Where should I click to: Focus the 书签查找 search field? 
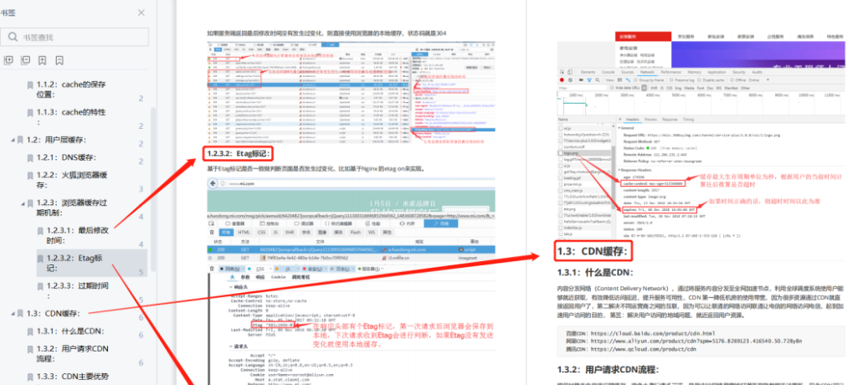click(74, 37)
